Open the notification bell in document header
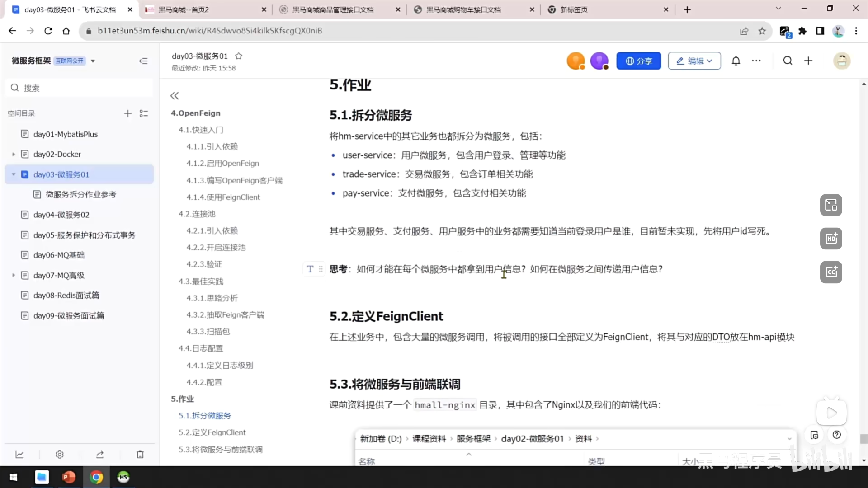The height and width of the screenshot is (488, 868). point(736,61)
